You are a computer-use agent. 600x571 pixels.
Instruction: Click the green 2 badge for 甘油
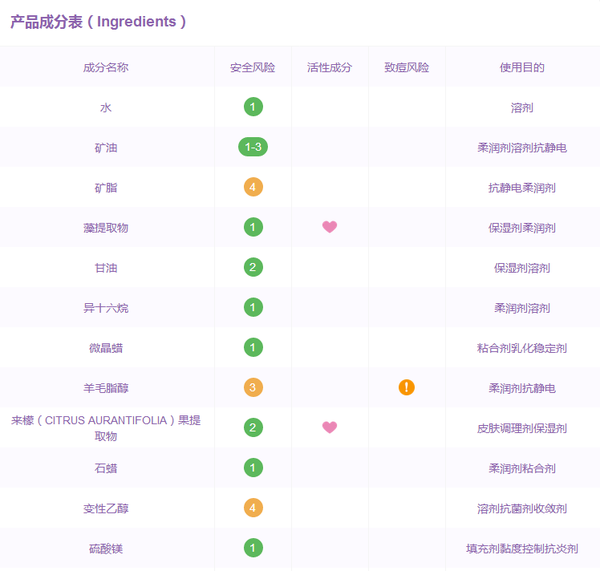pos(253,267)
